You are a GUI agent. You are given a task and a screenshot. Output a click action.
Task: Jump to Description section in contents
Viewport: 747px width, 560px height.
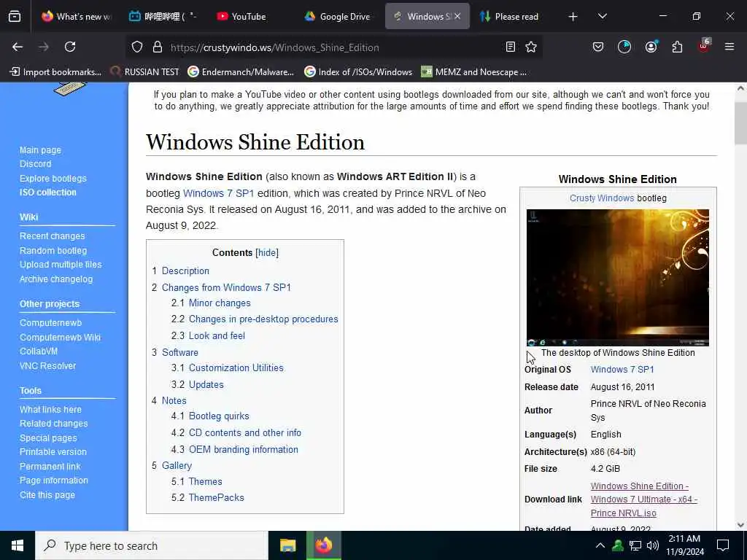(x=185, y=271)
